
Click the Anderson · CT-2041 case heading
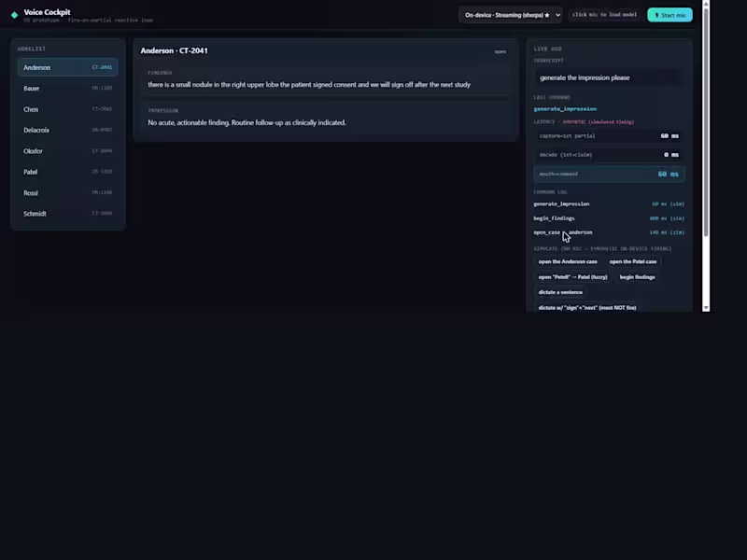tap(174, 50)
